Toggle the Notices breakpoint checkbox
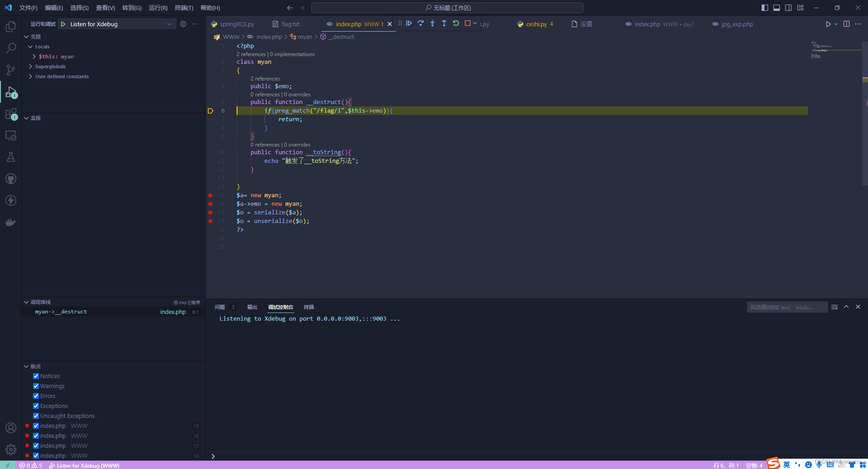This screenshot has width=868, height=469. coord(36,376)
